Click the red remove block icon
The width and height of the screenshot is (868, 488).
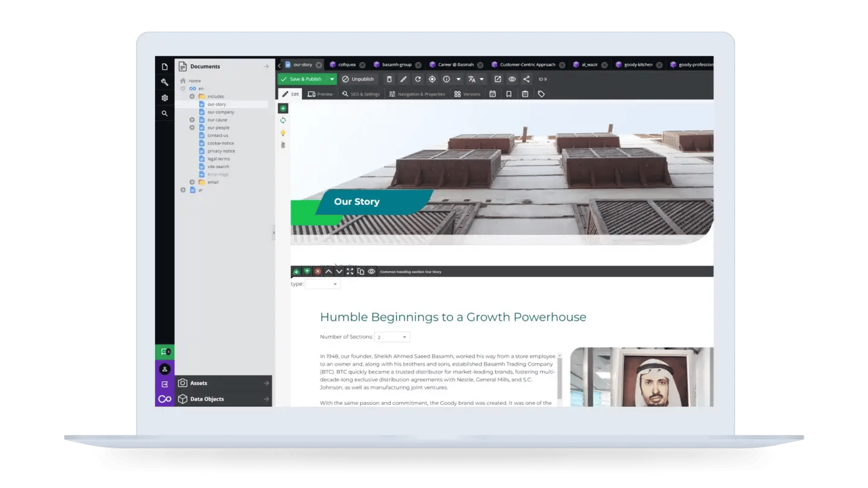[x=318, y=272]
